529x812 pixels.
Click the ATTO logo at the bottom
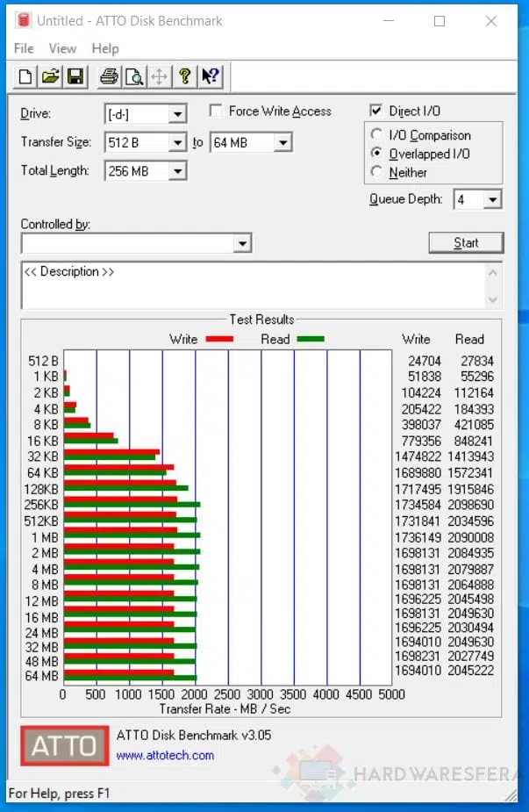65,745
